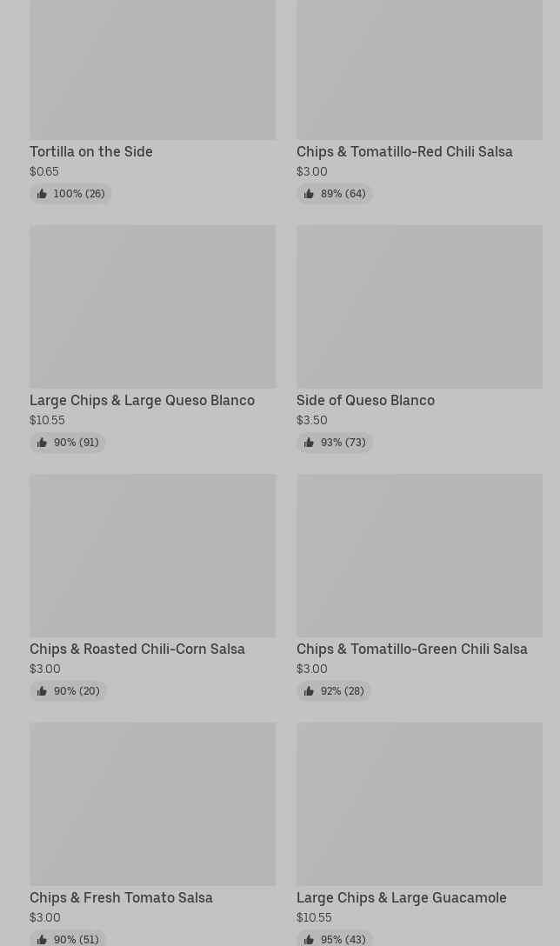Click thumbs-up icon under Side of Queso Blanco
The height and width of the screenshot is (946, 560).
309,443
